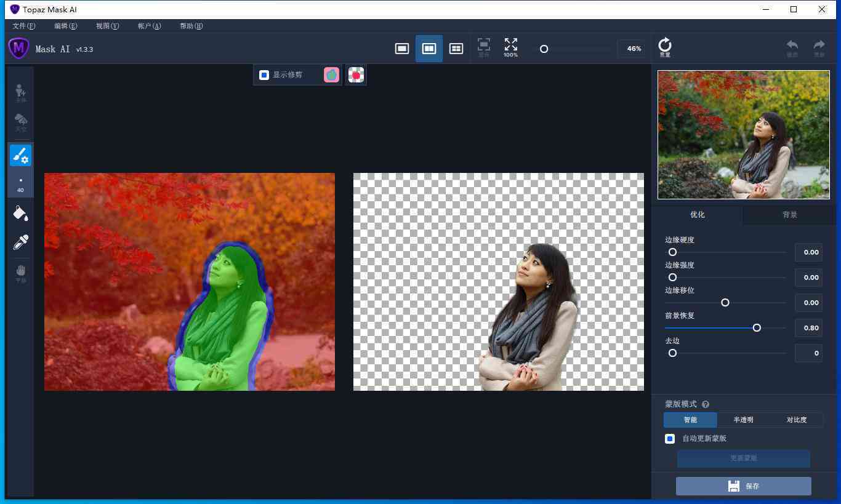Viewport: 841px width, 504px height.
Task: Switch to the 优化 tab
Action: (x=698, y=215)
